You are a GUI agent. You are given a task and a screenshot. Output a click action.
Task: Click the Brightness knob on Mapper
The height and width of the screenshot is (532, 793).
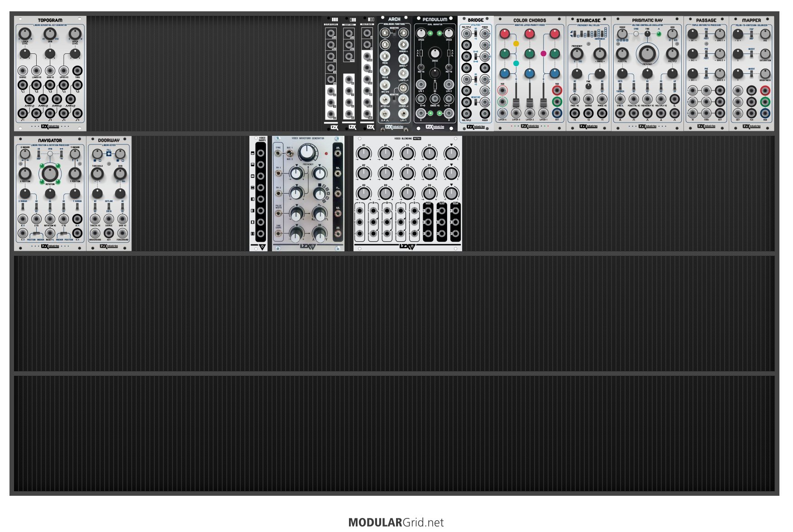(765, 73)
